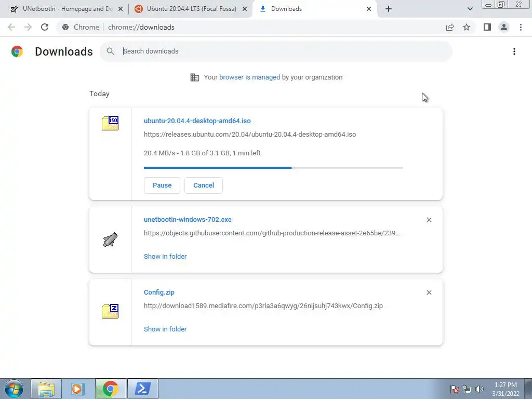
Task: Click the network tray icon
Action: click(467, 389)
